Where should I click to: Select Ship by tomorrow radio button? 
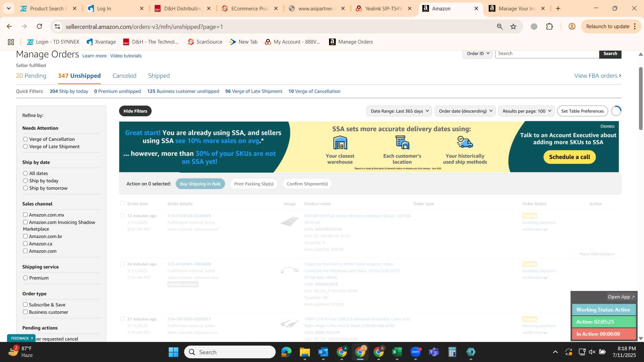point(25,188)
